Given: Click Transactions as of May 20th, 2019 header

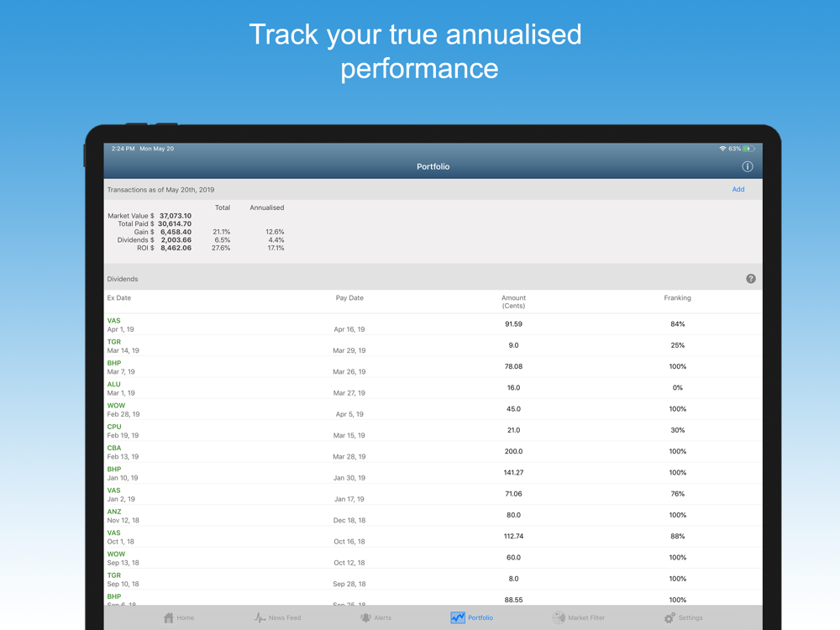Looking at the screenshot, I should click(160, 190).
